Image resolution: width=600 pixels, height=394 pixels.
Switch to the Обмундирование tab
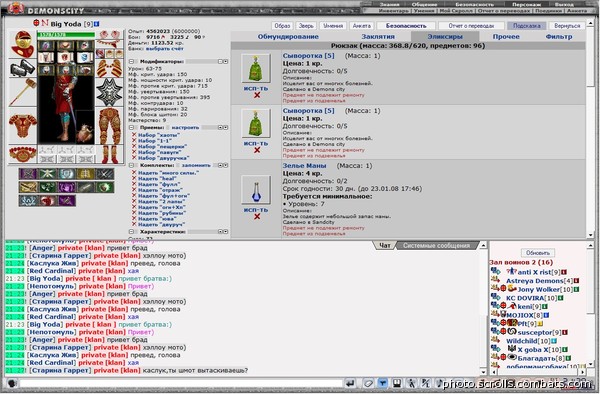tap(288, 37)
